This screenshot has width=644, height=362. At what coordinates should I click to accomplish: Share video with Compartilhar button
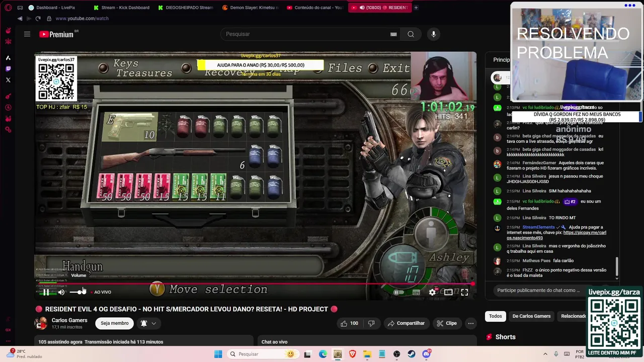point(406,323)
